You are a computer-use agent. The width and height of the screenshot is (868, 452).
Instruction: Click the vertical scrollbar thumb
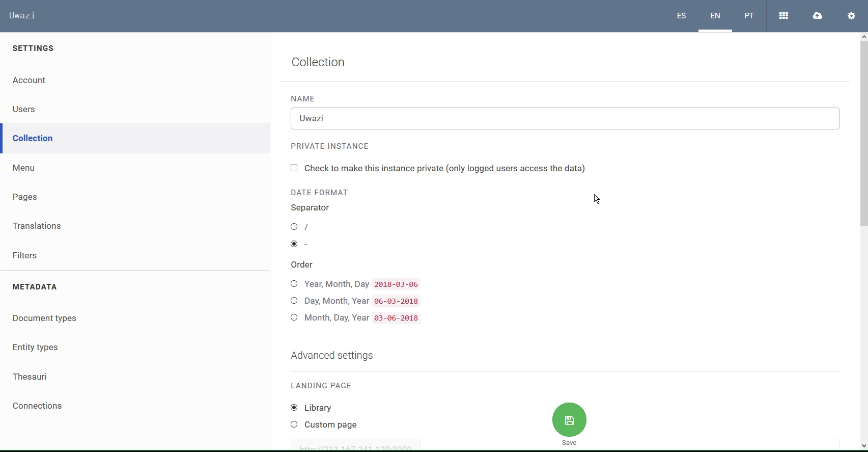[x=864, y=134]
